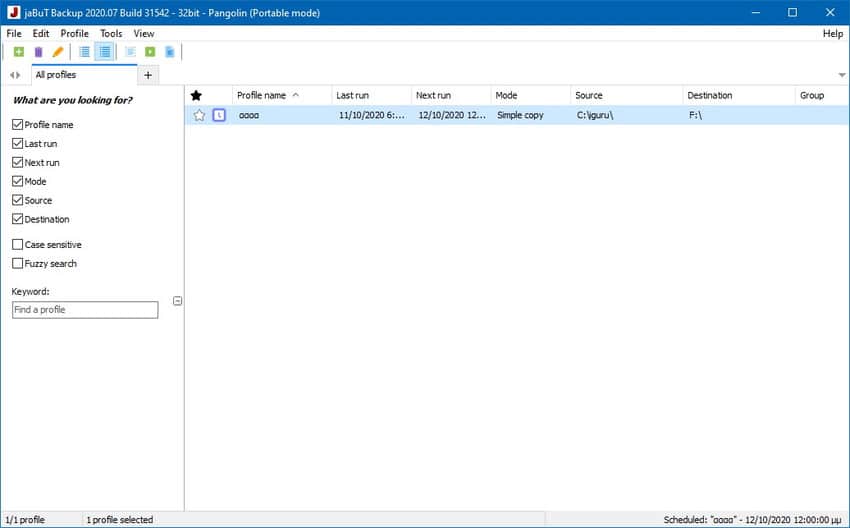Click the orange pencil edit profile icon
The width and height of the screenshot is (850, 528).
57,51
